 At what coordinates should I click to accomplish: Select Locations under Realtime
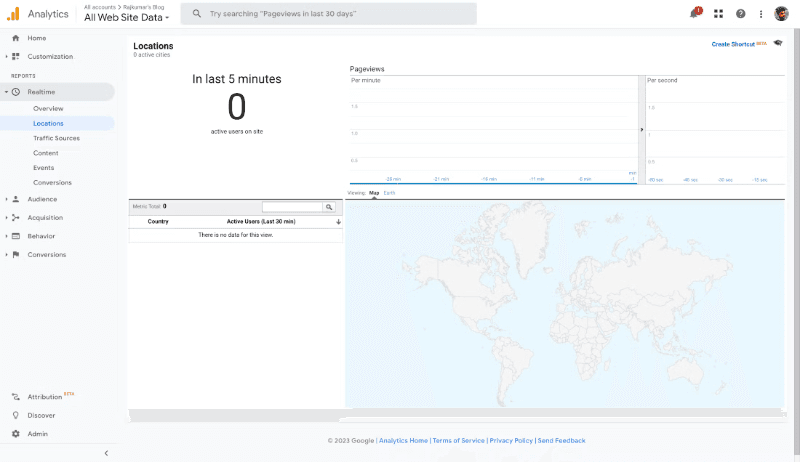coord(48,123)
